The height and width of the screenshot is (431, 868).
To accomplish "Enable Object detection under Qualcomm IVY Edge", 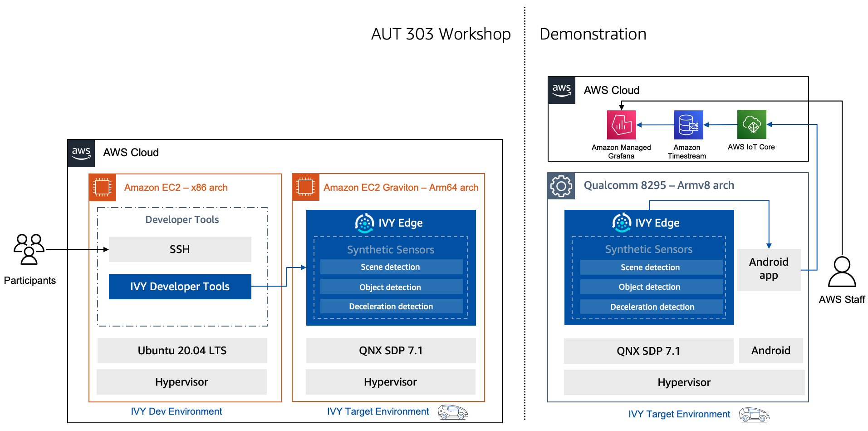I will point(651,287).
